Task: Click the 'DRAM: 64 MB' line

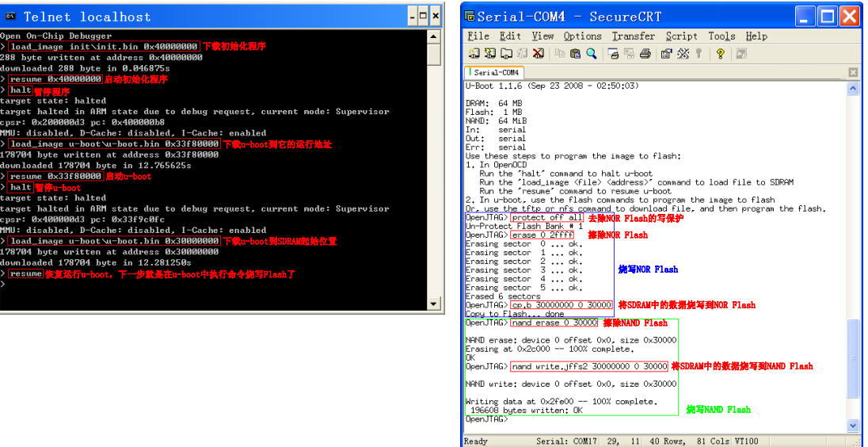Action: tap(493, 103)
